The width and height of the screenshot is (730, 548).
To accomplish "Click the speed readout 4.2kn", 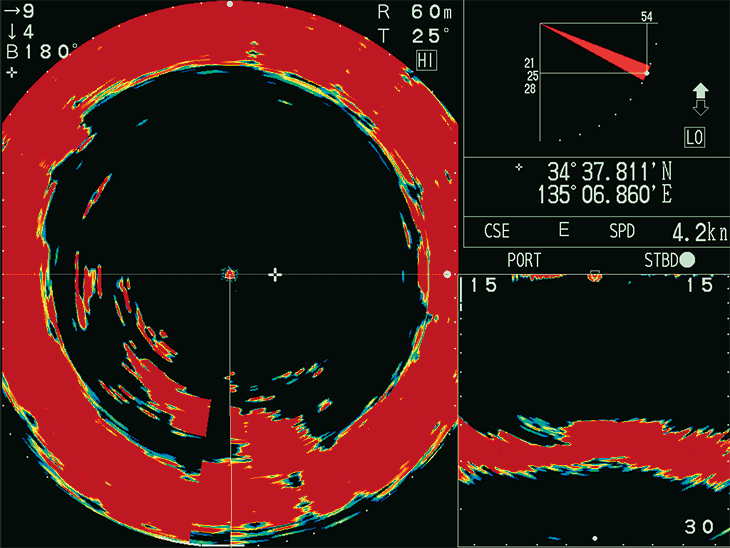I will click(x=700, y=231).
